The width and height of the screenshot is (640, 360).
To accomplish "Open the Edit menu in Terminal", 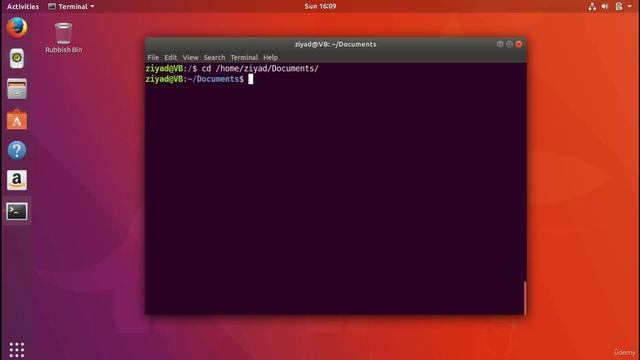I will (x=171, y=58).
